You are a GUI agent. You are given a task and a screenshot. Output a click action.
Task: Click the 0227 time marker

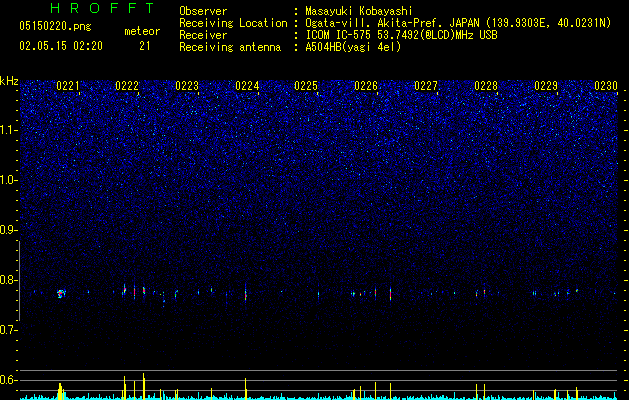point(426,86)
